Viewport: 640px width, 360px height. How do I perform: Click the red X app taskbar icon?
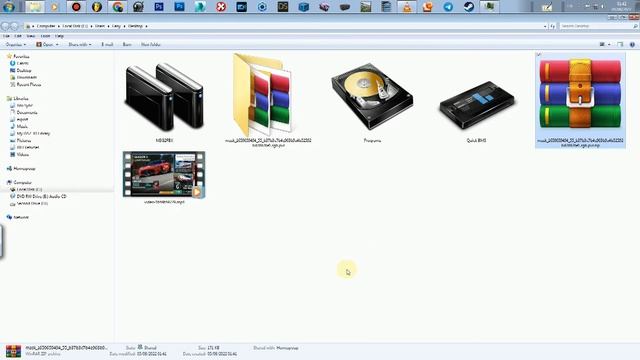click(221, 7)
